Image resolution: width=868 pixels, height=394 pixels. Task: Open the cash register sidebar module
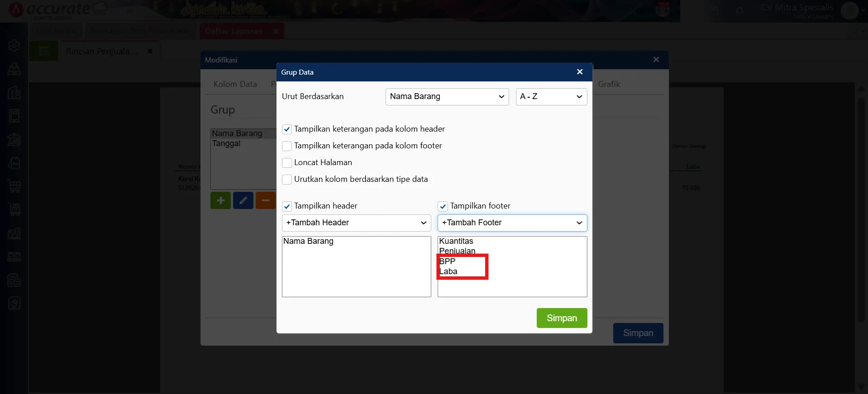[14, 69]
